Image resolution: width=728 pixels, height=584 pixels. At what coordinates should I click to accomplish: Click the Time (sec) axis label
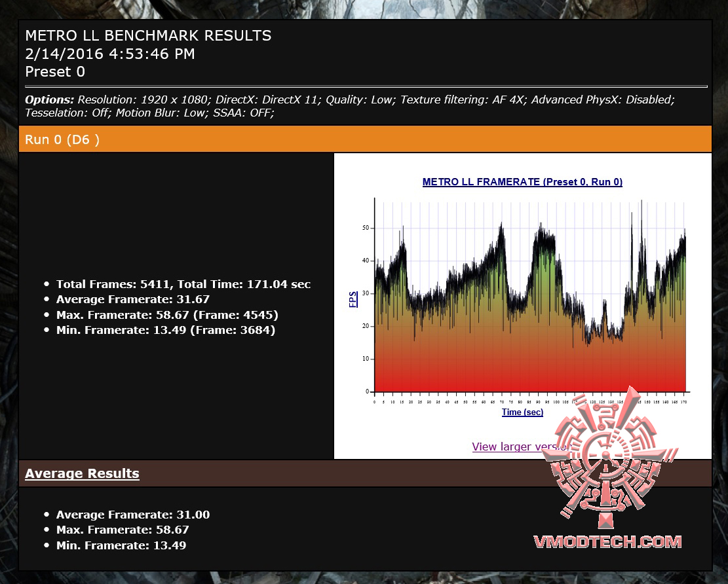tap(522, 412)
